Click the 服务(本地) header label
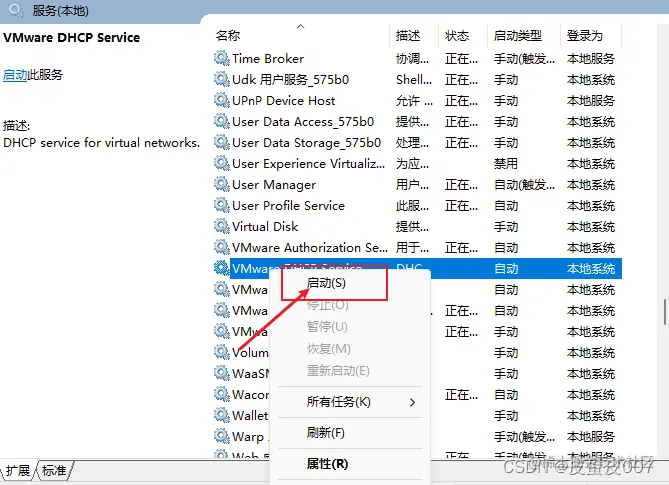The height and width of the screenshot is (485, 669). (x=61, y=11)
